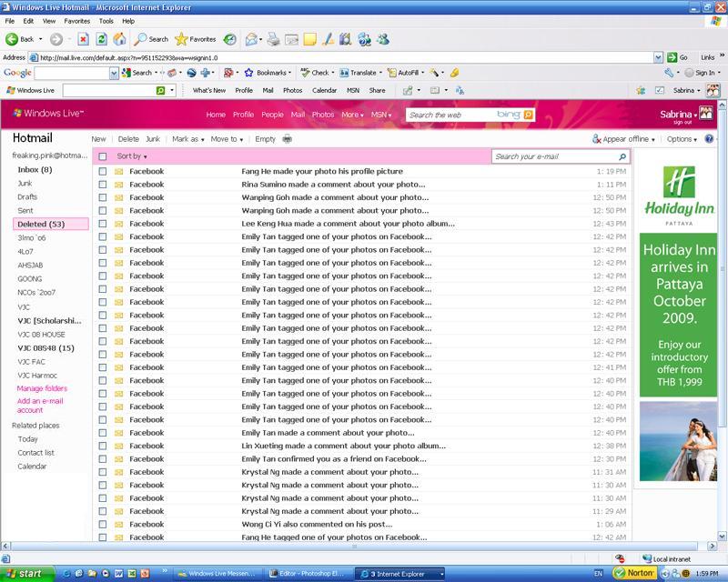Switch to the Editor - Photoshop Elements taskbar button
Image resolution: width=728 pixels, height=582 pixels.
pyautogui.click(x=307, y=574)
